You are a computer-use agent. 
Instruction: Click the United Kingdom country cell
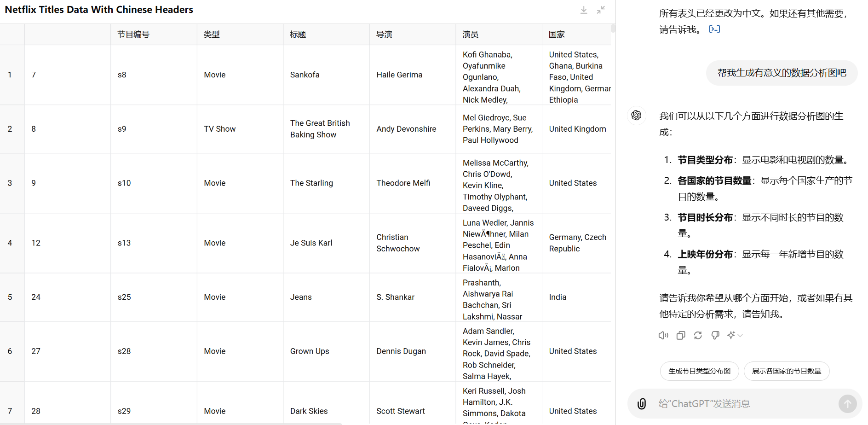point(576,129)
